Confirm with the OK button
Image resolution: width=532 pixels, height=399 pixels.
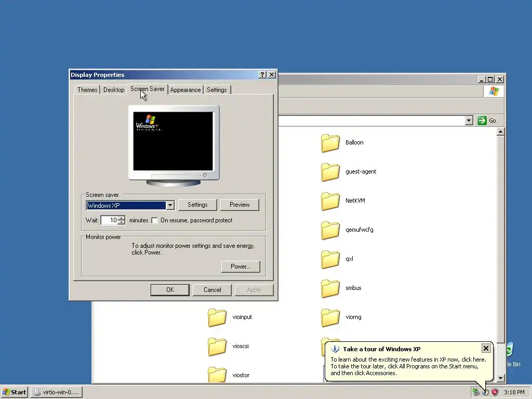170,290
